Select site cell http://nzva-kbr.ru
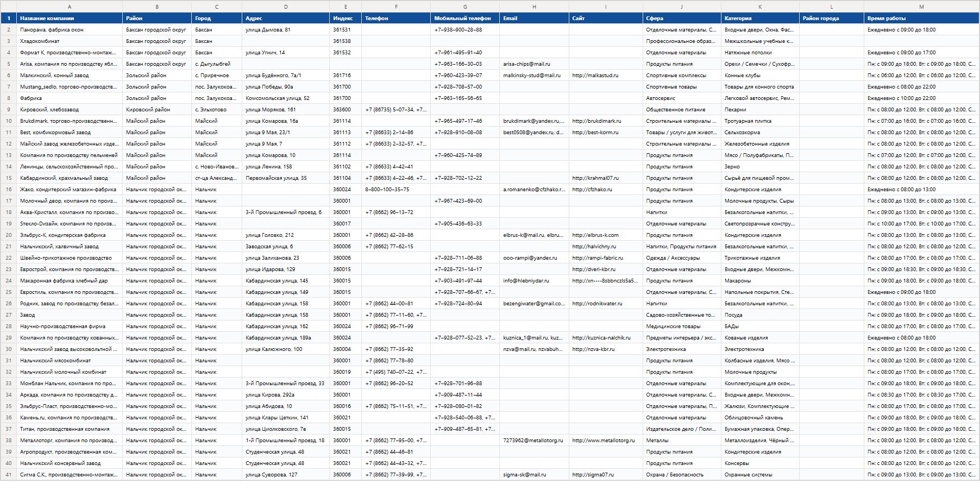 pyautogui.click(x=606, y=349)
